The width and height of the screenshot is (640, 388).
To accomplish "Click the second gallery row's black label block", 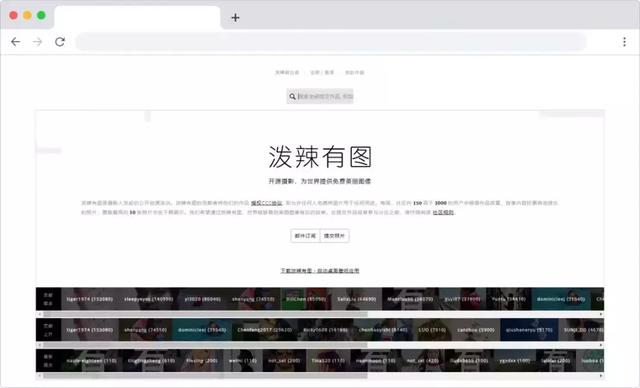I will pos(48,330).
